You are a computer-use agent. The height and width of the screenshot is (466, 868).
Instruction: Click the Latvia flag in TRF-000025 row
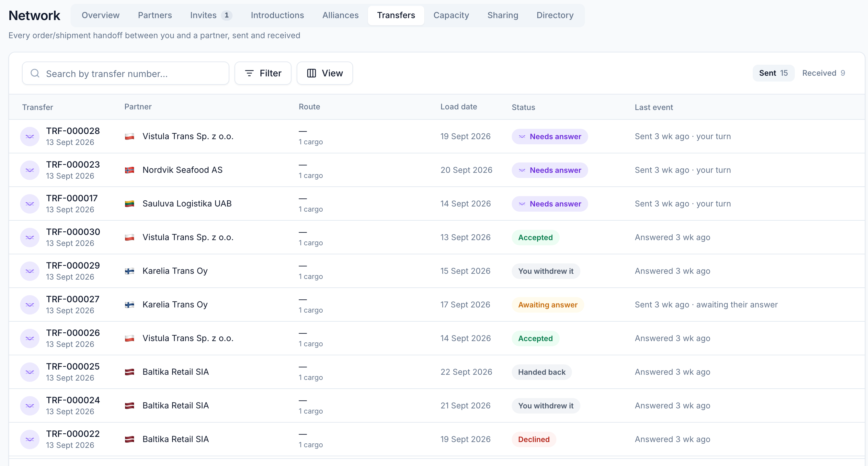(130, 372)
